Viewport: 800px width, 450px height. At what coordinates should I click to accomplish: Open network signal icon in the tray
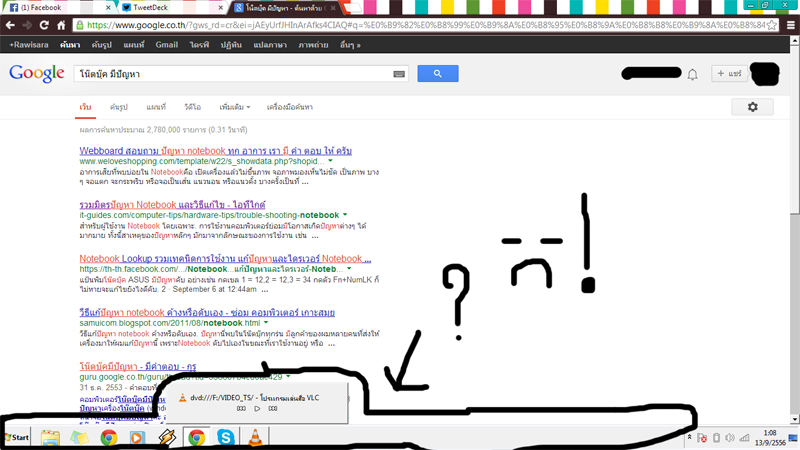tap(745, 438)
